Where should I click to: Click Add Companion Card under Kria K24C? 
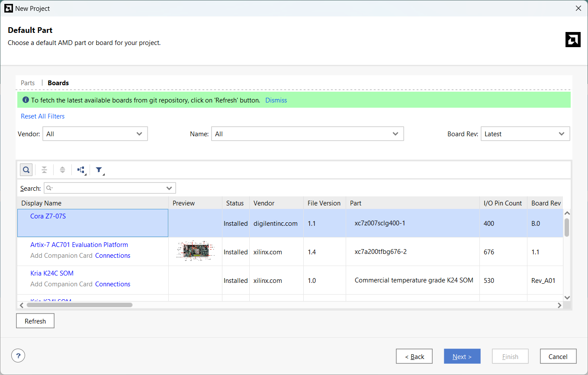pos(61,284)
